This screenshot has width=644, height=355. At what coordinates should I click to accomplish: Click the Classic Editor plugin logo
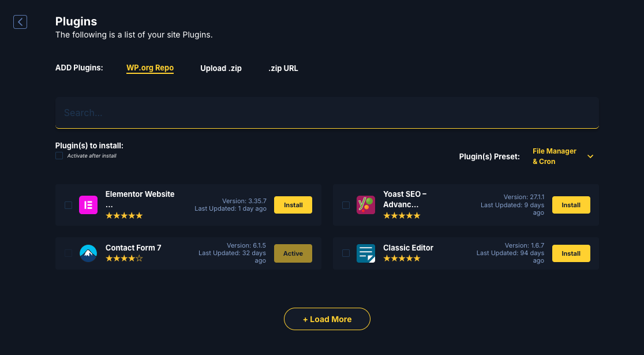coord(366,253)
